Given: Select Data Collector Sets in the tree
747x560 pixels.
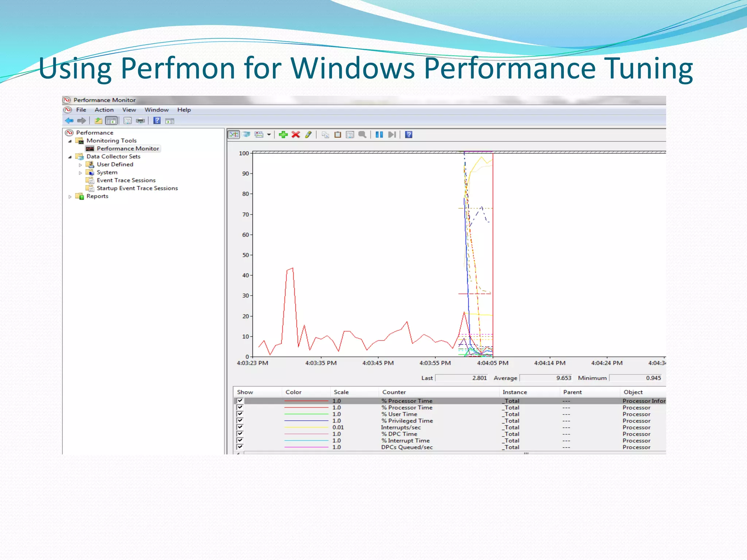Looking at the screenshot, I should [x=113, y=156].
